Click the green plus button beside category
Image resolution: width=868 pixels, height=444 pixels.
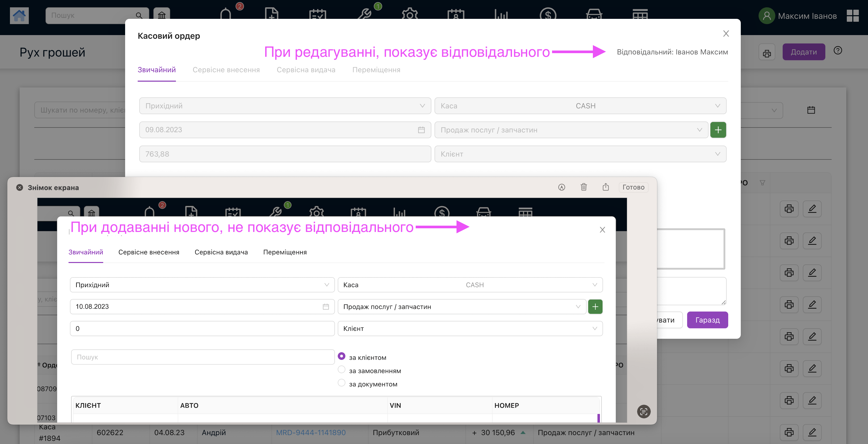click(718, 130)
